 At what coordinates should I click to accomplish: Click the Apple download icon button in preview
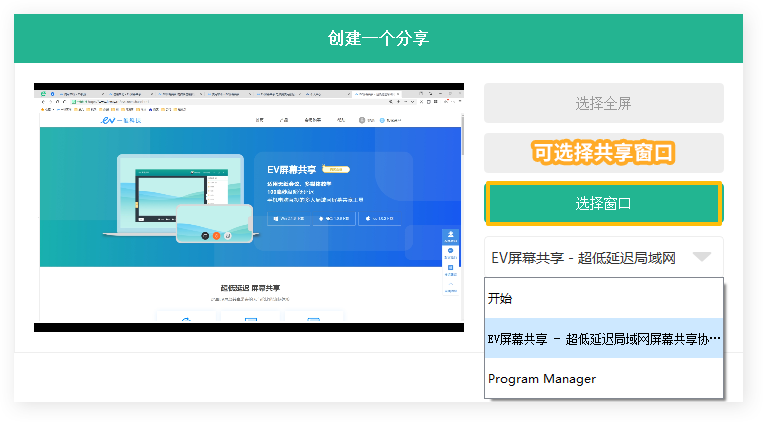click(x=380, y=219)
